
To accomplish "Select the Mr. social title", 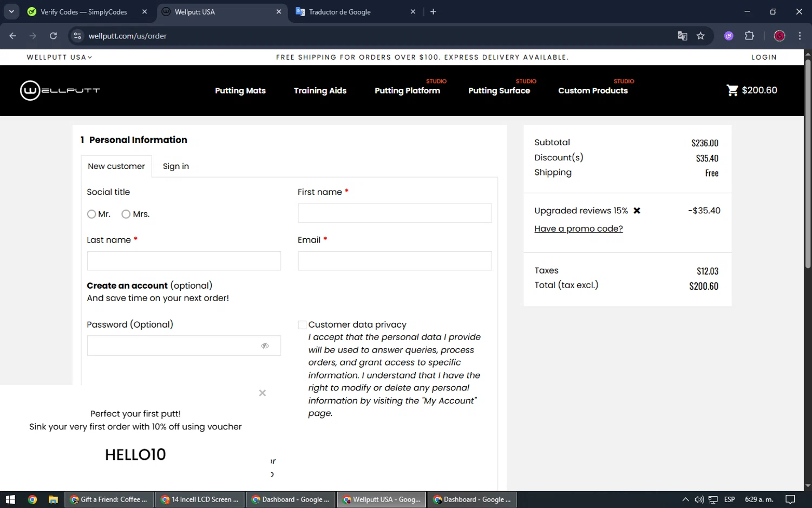I will pyautogui.click(x=91, y=214).
